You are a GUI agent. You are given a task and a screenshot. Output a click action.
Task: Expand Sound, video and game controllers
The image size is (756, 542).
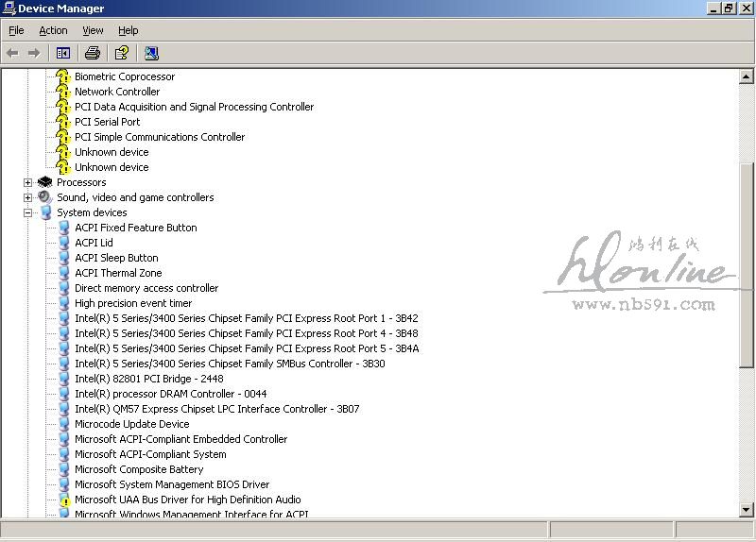pos(28,197)
